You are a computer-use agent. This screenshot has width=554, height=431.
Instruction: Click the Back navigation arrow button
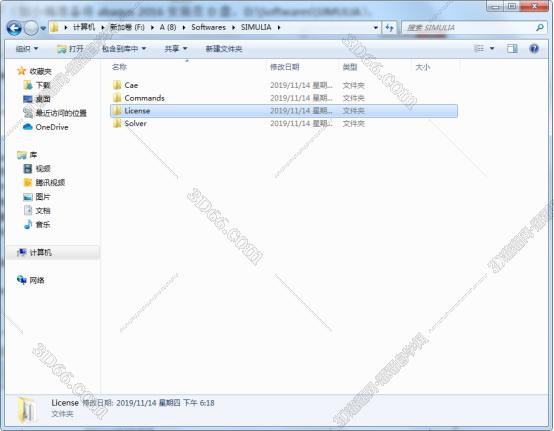click(x=14, y=28)
